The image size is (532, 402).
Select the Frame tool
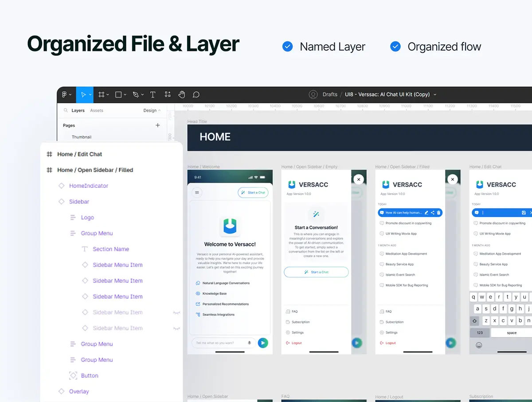tap(102, 94)
